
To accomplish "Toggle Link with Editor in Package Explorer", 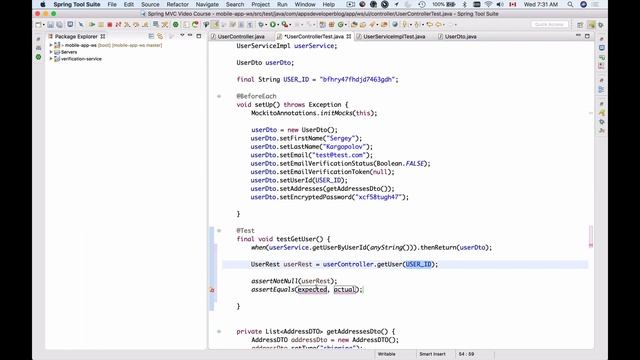I will (x=160, y=36).
